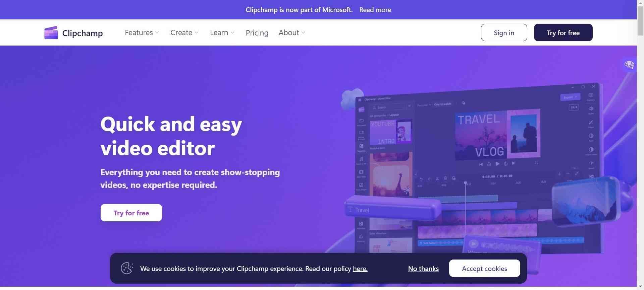
Task: Expand the Learn dropdown menu
Action: click(x=222, y=32)
